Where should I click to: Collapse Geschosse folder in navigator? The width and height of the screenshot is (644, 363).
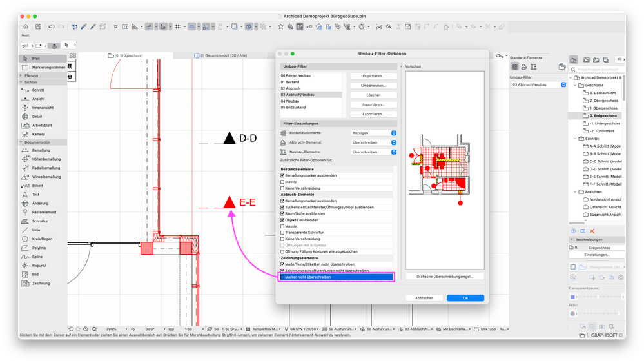tap(575, 85)
